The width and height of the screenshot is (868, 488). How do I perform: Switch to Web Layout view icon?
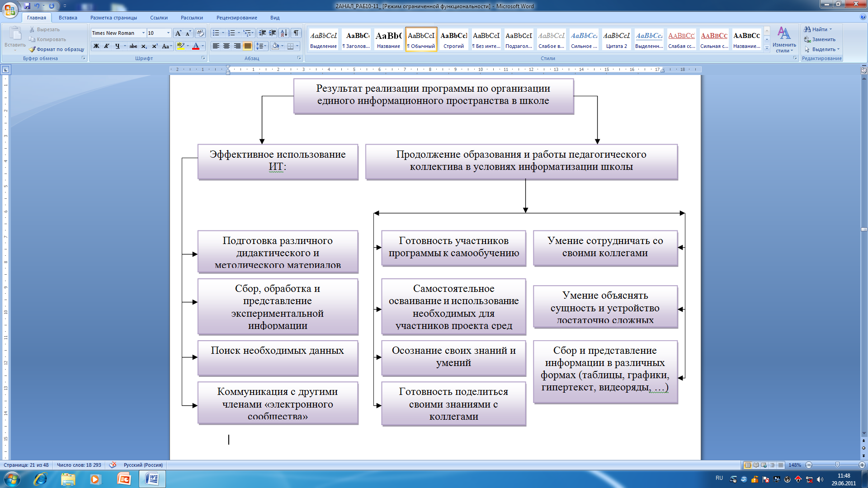(x=764, y=465)
